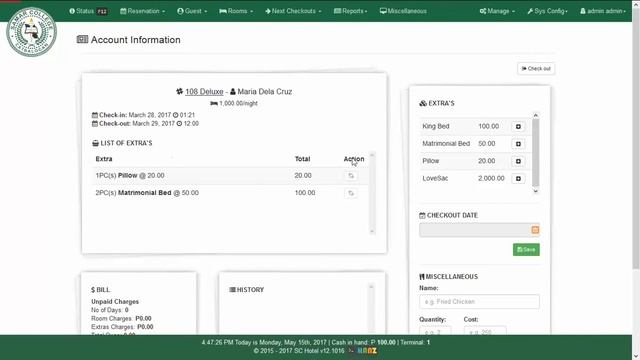Viewport: 640px width, 360px height.
Task: Click the 'Extra' column header
Action: tap(104, 159)
